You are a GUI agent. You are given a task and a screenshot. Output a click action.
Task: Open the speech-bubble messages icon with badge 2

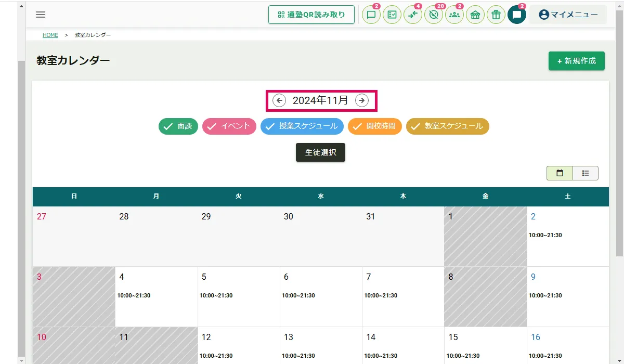click(371, 15)
